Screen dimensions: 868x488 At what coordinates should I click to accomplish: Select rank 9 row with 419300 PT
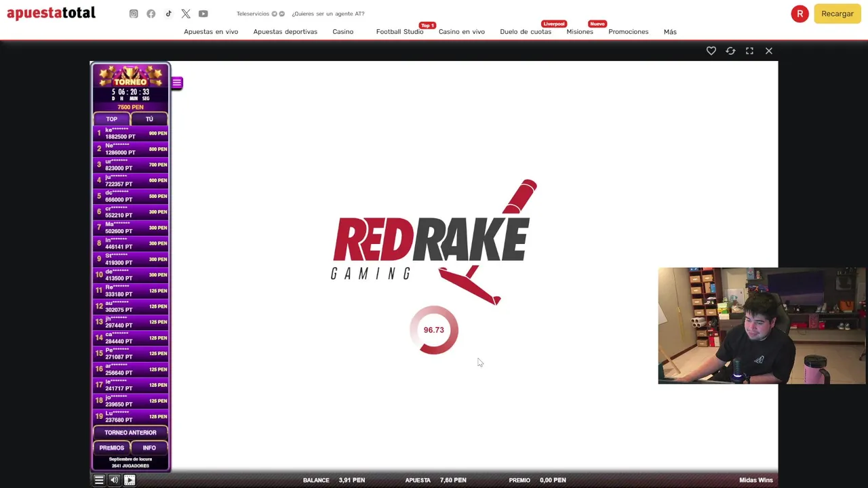(130, 259)
